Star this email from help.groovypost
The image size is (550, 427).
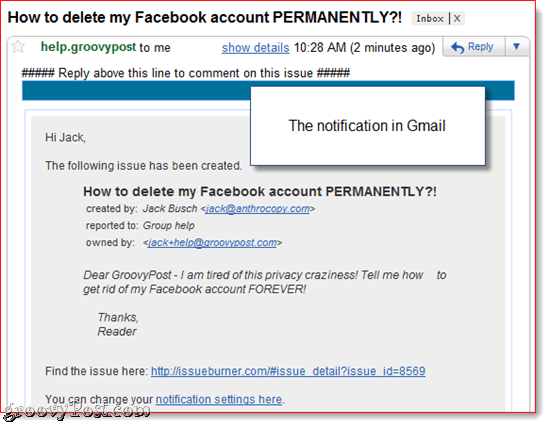(18, 47)
